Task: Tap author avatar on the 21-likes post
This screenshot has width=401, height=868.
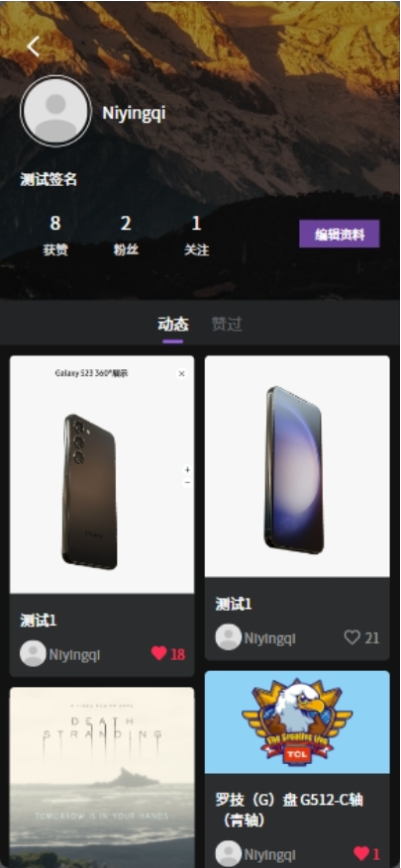Action: [228, 637]
